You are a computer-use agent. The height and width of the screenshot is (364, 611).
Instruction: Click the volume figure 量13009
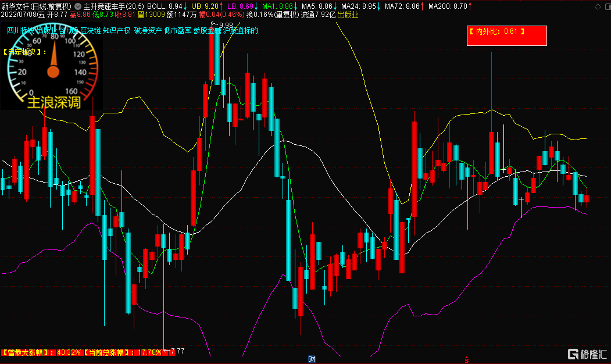coord(151,15)
